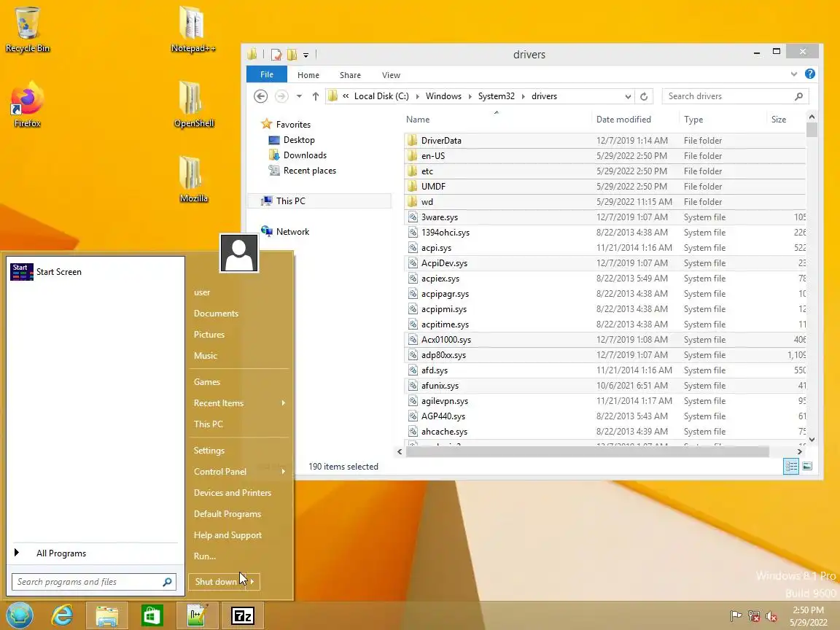Screen dimensions: 840x630
Task: Open Customize Quick Access Toolbar dropdown
Action: [306, 55]
